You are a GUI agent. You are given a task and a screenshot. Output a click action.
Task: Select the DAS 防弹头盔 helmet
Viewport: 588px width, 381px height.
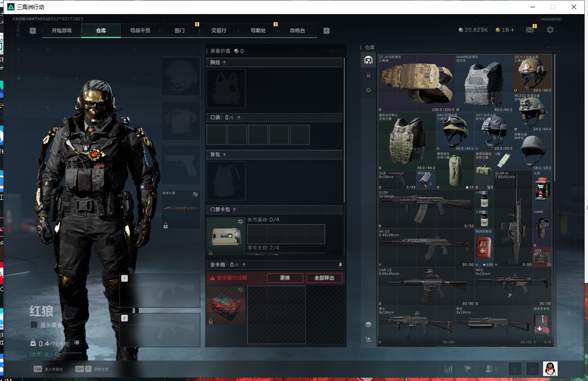point(455,132)
